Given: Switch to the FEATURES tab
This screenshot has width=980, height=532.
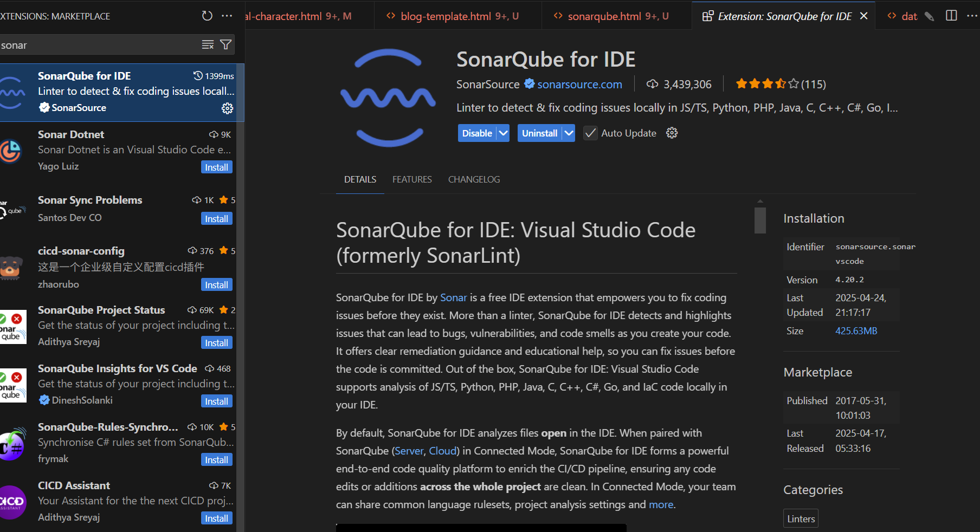Looking at the screenshot, I should coord(412,179).
